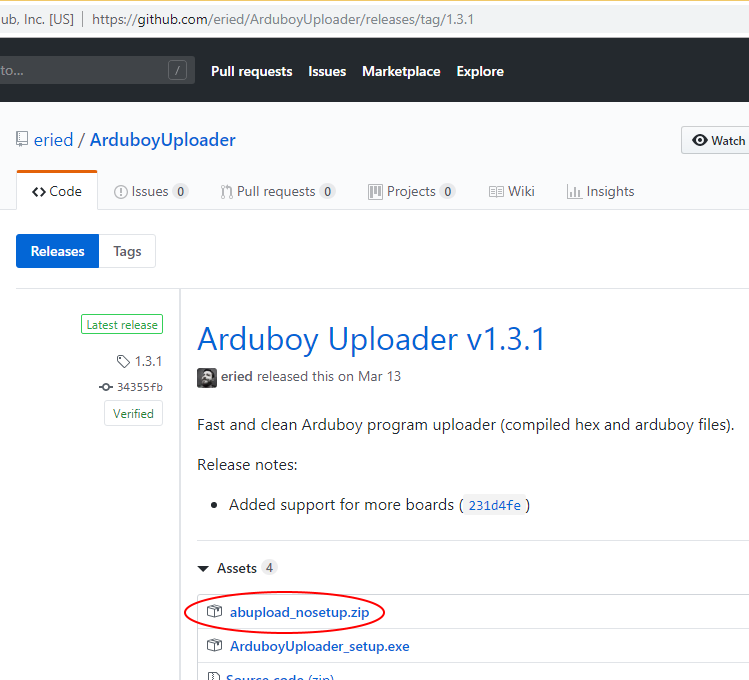Click the Issues count badge 0
The image size is (749, 680).
(x=181, y=191)
